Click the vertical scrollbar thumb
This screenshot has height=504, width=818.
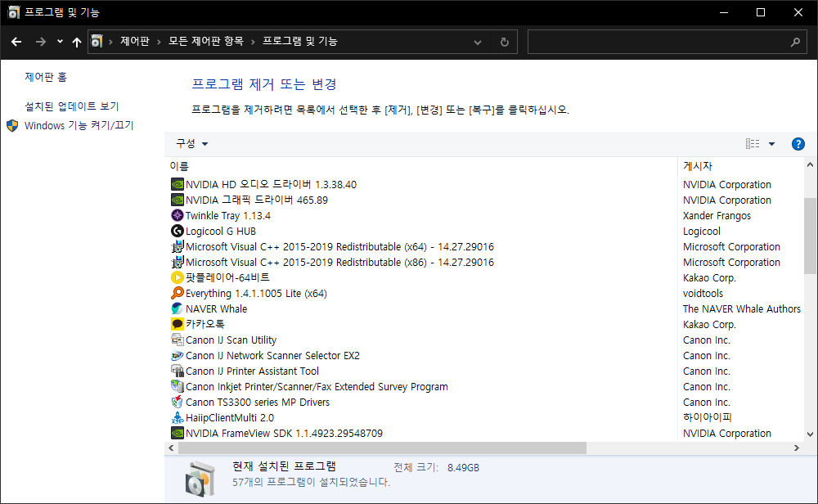coord(810,236)
